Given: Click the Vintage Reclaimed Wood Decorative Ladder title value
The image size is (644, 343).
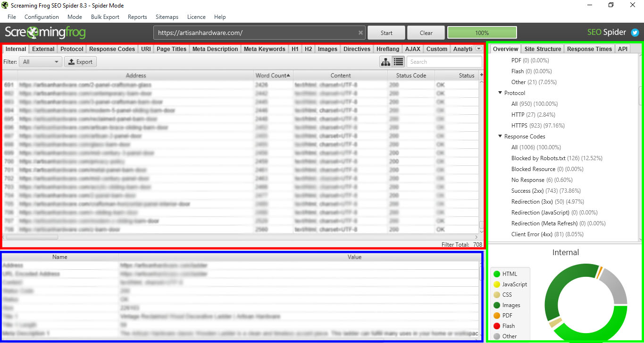Looking at the screenshot, I should tap(200, 317).
